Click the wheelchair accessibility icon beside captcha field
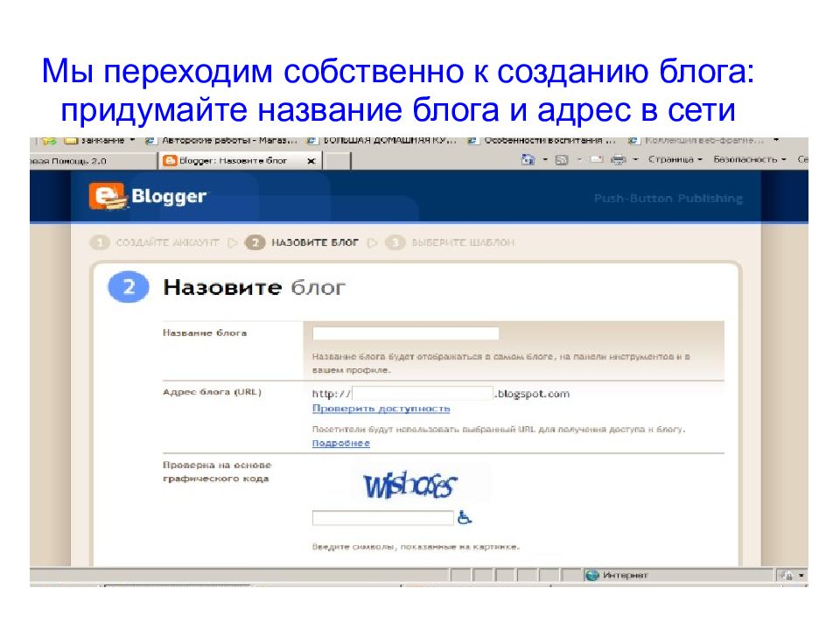This screenshot has width=840, height=630. click(x=465, y=518)
